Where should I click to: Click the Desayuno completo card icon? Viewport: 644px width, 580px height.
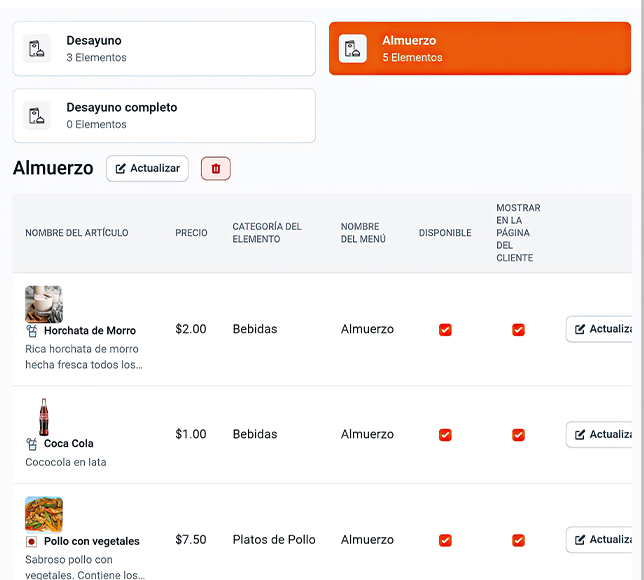tap(37, 116)
